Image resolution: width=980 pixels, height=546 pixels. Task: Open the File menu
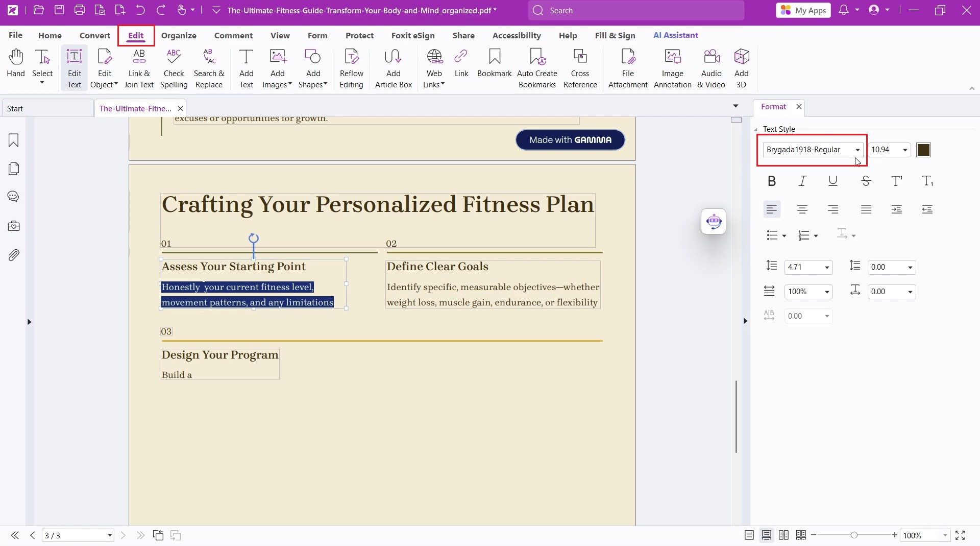point(15,35)
